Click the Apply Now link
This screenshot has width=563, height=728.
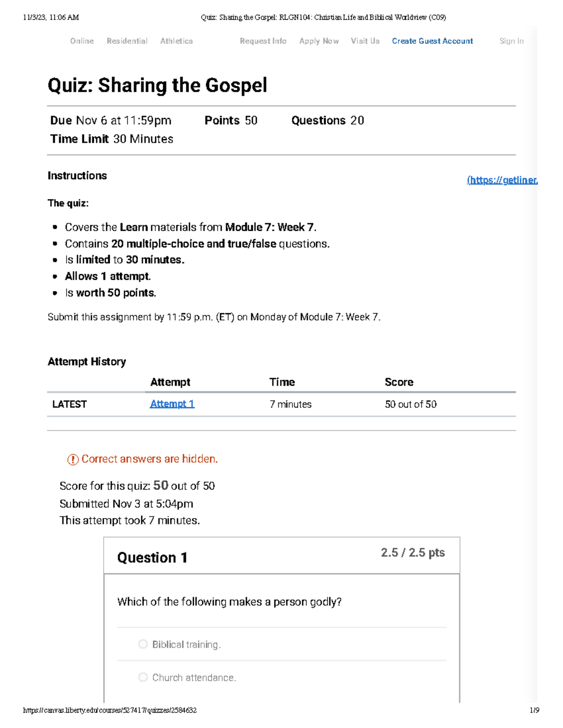319,41
